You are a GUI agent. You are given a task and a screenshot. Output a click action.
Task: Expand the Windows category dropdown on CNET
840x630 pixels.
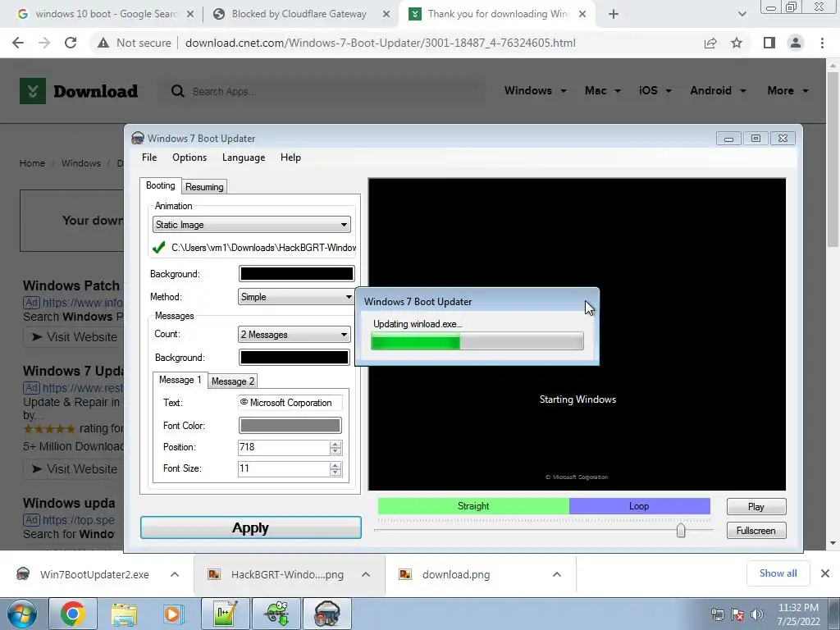[535, 90]
